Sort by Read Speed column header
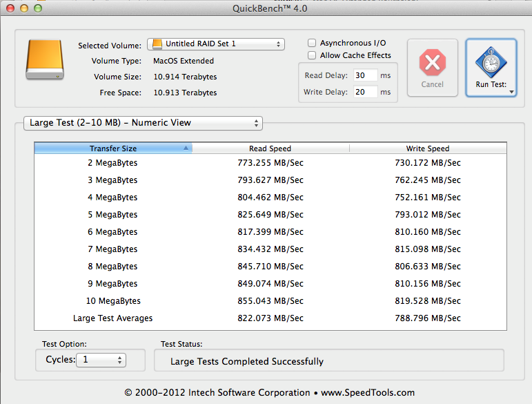532x404 pixels. [270, 148]
